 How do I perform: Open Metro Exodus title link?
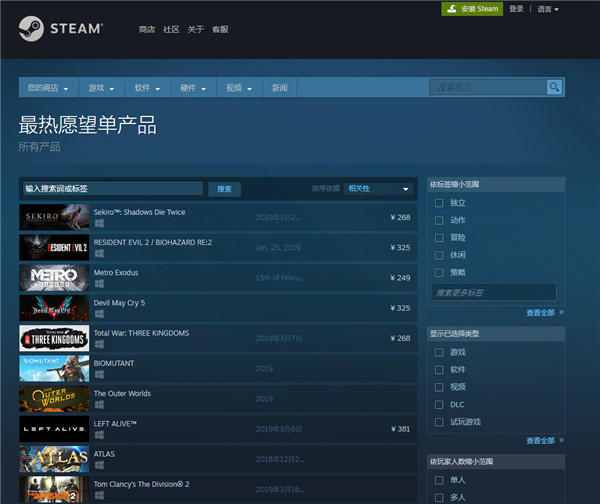click(x=116, y=272)
